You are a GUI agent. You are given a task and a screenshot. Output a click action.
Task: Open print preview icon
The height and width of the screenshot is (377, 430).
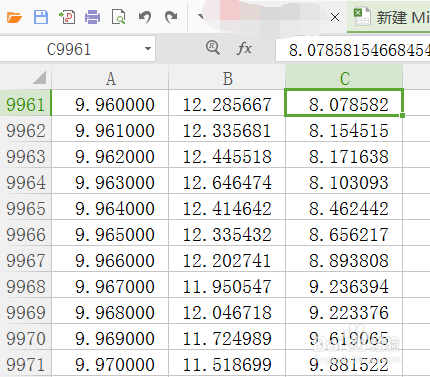tap(119, 17)
